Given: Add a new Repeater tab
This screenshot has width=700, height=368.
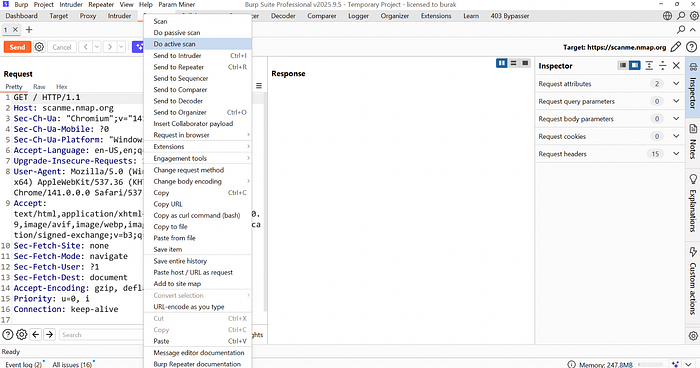Looking at the screenshot, I should click(29, 29).
